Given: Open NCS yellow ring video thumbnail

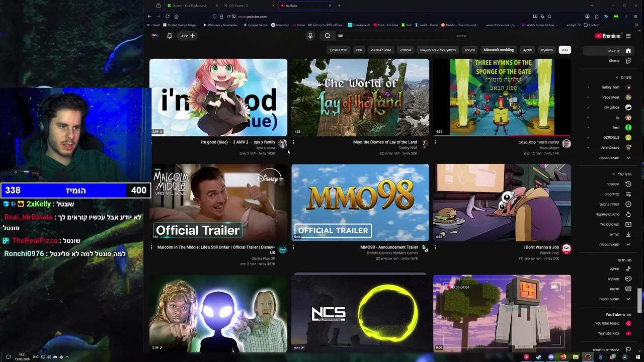Looking at the screenshot, I should [x=360, y=313].
